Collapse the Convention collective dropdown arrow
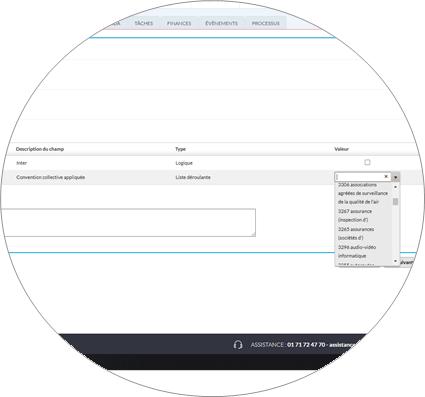 pos(396,177)
